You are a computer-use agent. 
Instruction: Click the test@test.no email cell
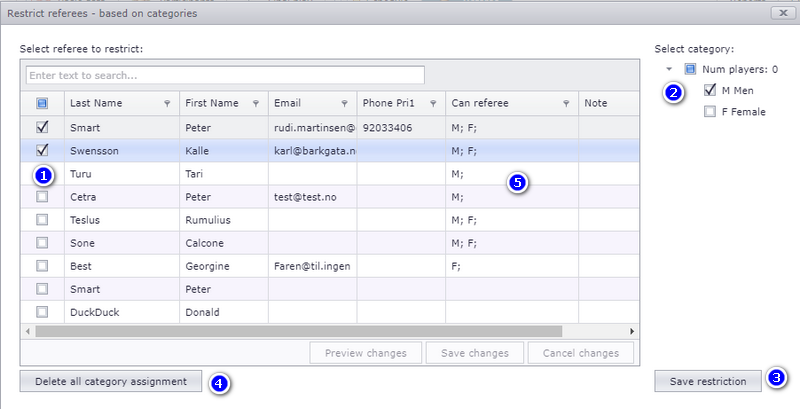(x=313, y=197)
